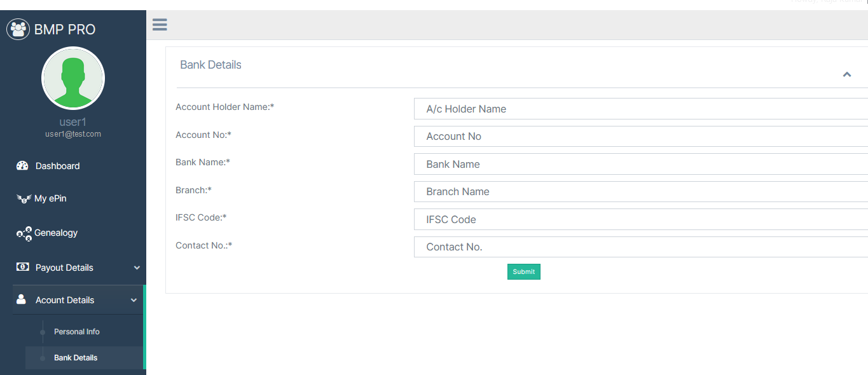868x375 pixels.
Task: Click the My ePin winged icon
Action: click(x=24, y=199)
